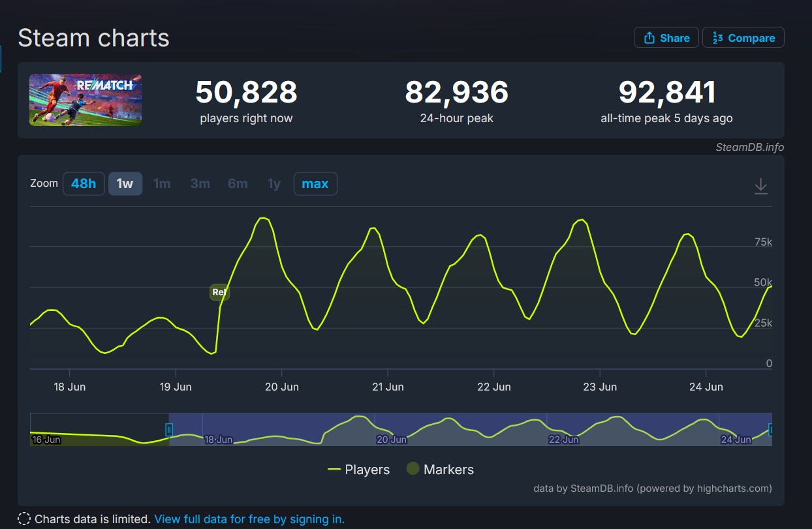Click the Steam charts heading
Viewport: 812px width, 529px height.
pyautogui.click(x=93, y=38)
